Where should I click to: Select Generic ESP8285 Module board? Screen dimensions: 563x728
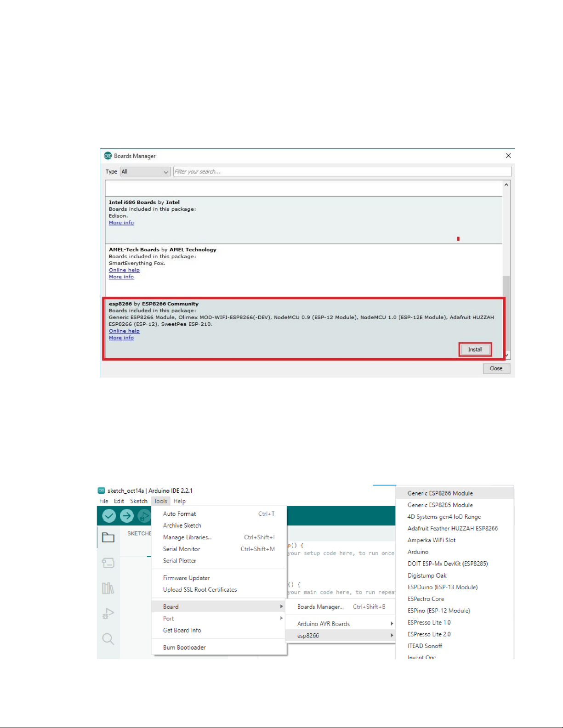pos(455,505)
